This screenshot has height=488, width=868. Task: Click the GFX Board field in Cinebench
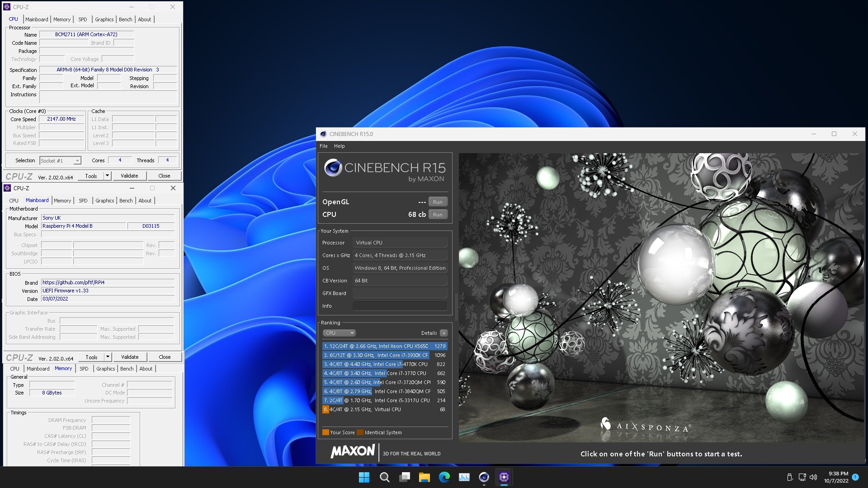pos(400,293)
